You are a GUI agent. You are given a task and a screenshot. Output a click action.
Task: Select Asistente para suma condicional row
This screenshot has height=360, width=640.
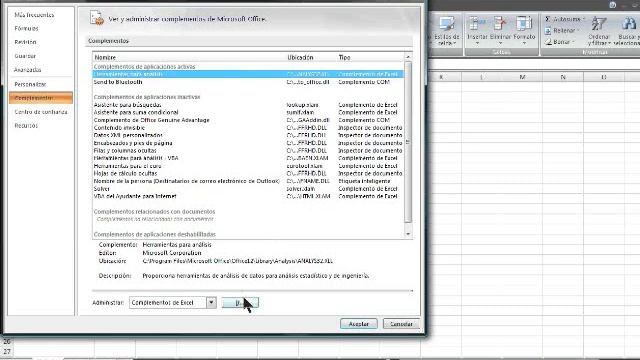coord(248,112)
